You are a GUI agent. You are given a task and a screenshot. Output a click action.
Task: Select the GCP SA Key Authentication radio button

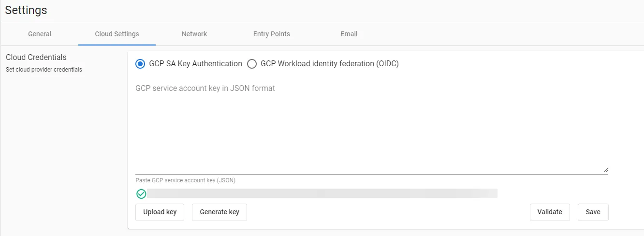tap(140, 64)
